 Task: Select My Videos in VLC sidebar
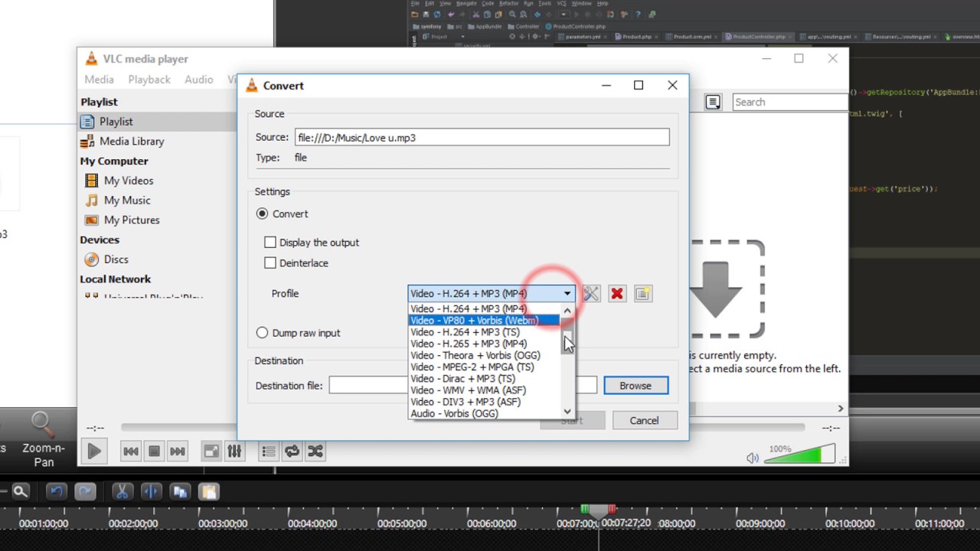click(129, 181)
